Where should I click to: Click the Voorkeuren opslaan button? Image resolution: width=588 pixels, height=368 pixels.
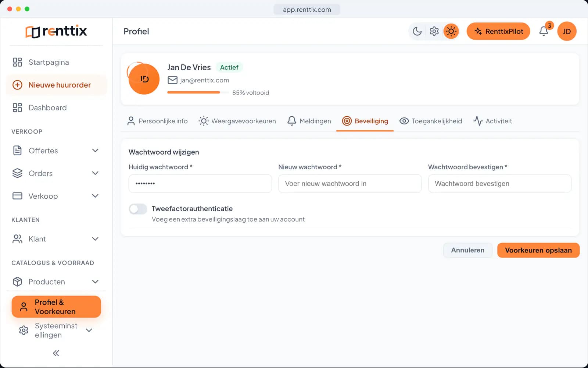click(538, 250)
